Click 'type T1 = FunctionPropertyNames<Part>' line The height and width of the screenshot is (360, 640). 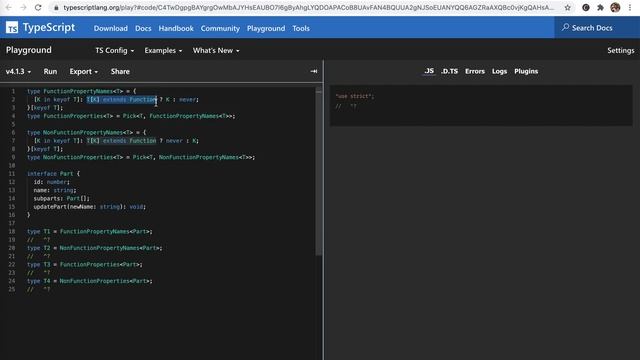click(x=89, y=231)
